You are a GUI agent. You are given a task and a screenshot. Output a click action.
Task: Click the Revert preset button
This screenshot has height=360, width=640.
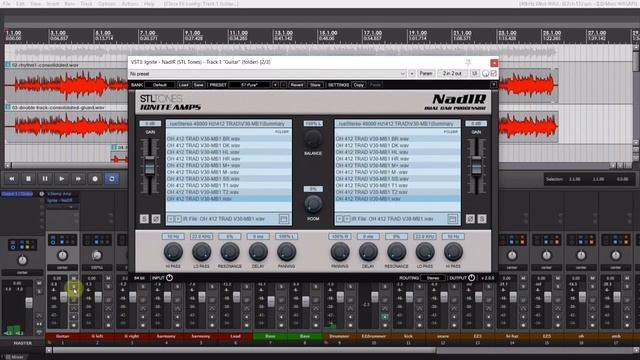tap(297, 85)
